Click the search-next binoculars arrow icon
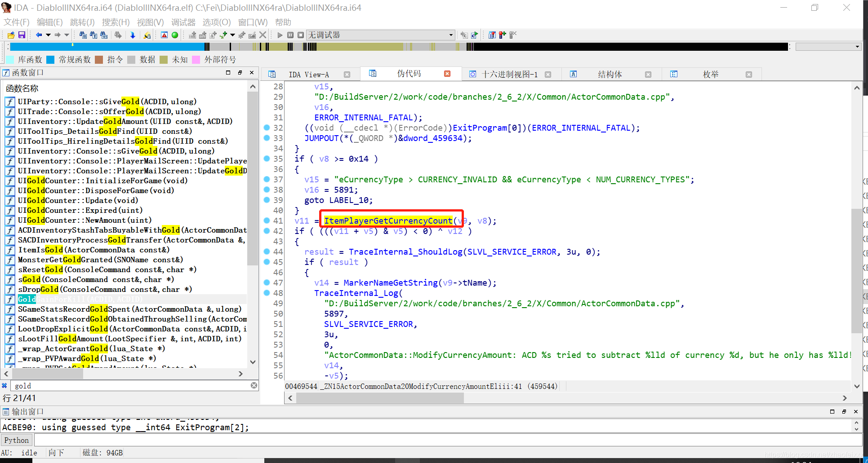The image size is (868, 463). coord(118,35)
